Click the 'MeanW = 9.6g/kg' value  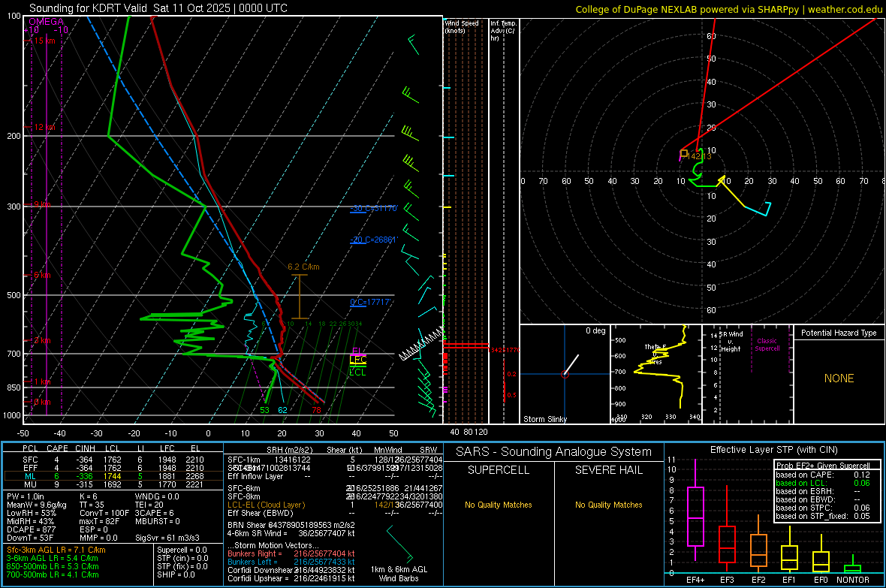pos(36,505)
